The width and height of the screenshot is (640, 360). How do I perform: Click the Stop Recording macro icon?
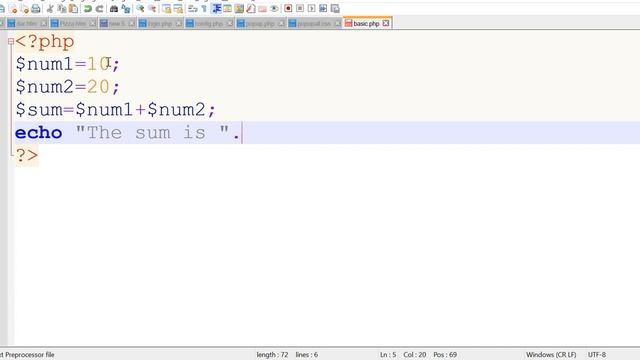click(x=300, y=9)
